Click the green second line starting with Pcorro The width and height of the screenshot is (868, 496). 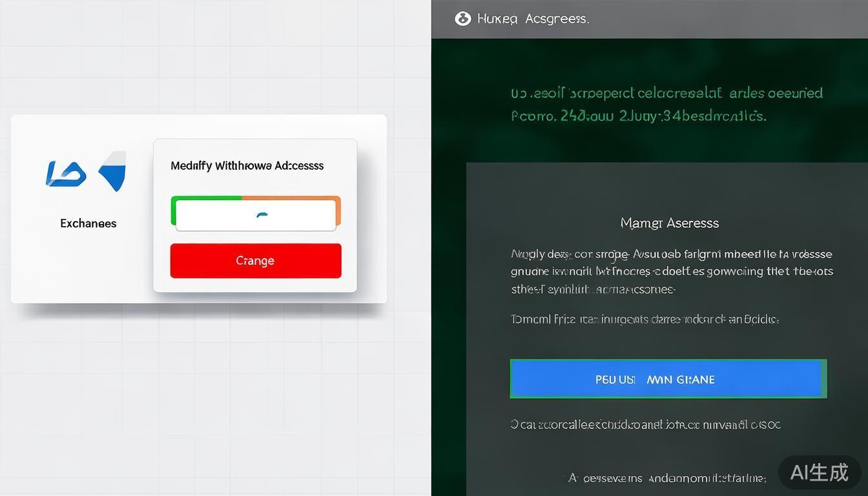point(638,116)
